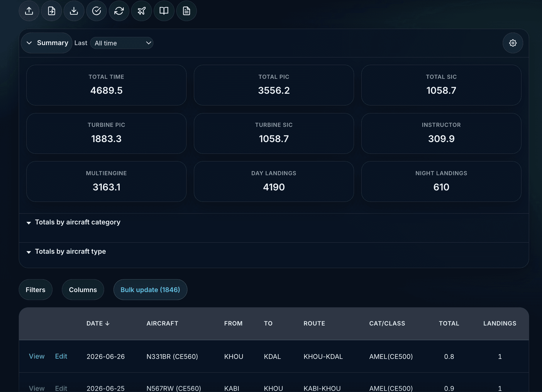Click the Total SIC card value

[x=441, y=91]
